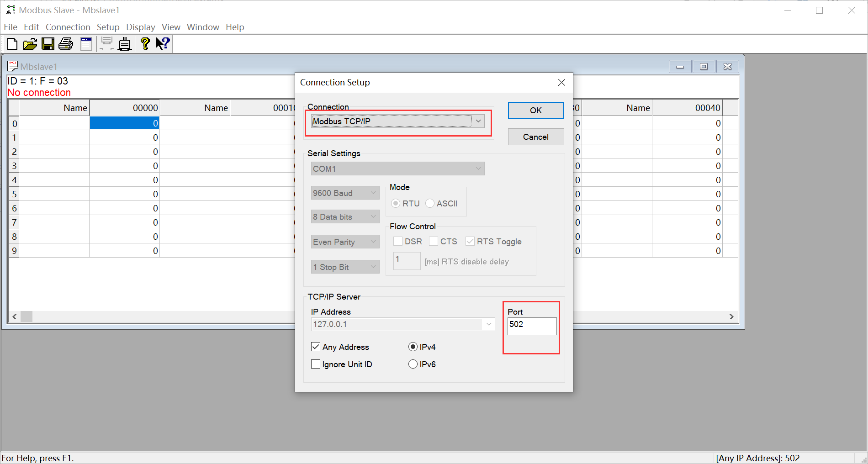
Task: Click the horizontal scrollbar right arrow
Action: pyautogui.click(x=731, y=316)
